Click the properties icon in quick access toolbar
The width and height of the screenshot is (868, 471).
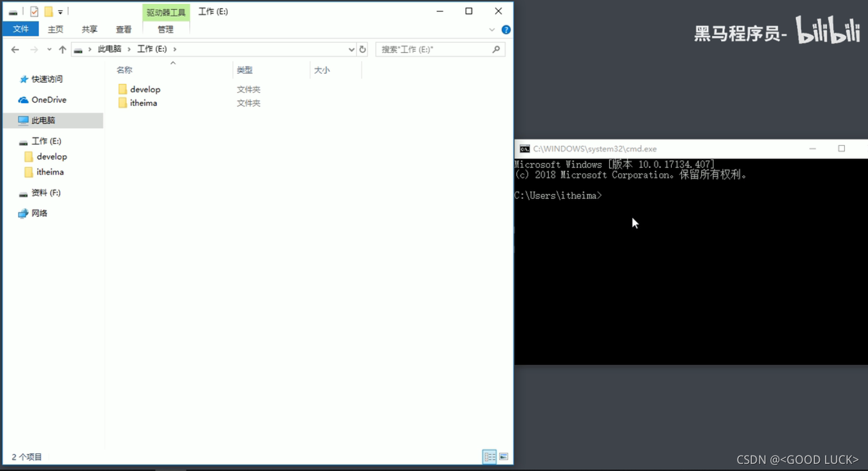pos(34,11)
